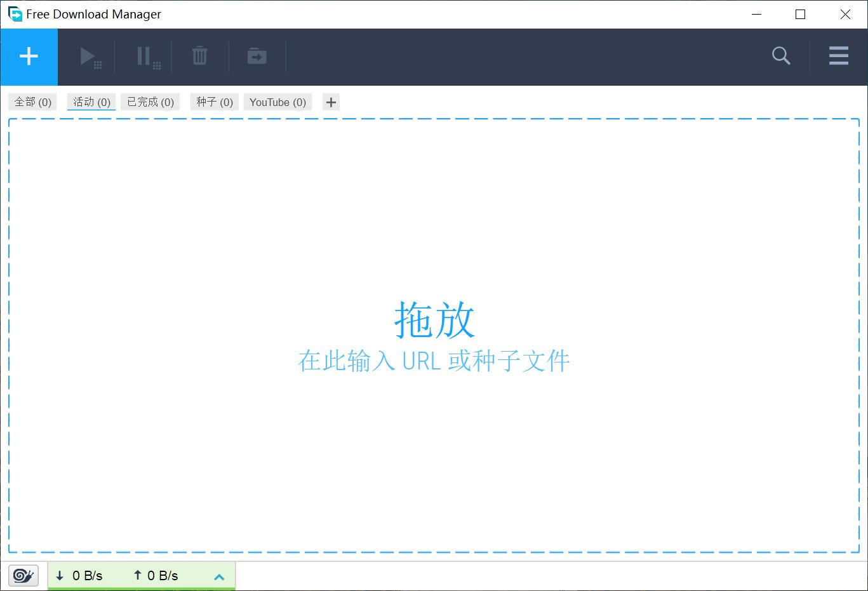Move downloads using the folder-arrow icon

click(x=257, y=56)
